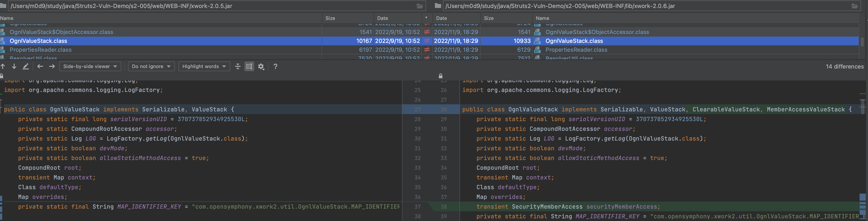The width and height of the screenshot is (868, 221).
Task: Browse for right jar via folder button
Action: pyautogui.click(x=855, y=6)
